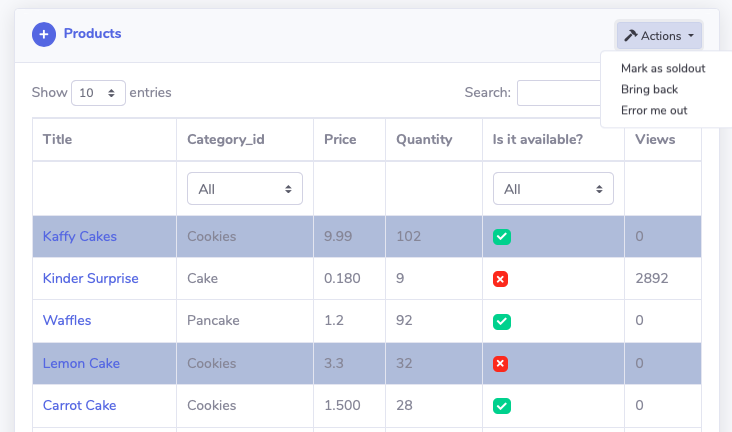Open the Waffles product link

pyautogui.click(x=67, y=321)
